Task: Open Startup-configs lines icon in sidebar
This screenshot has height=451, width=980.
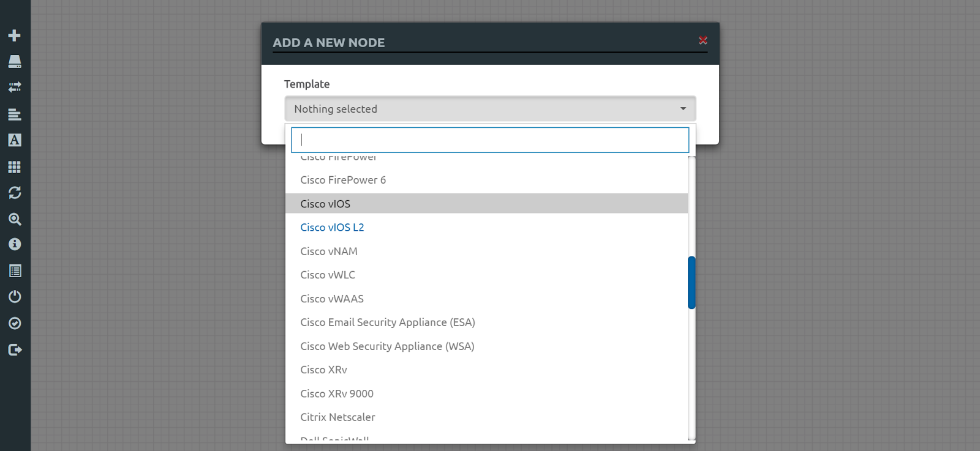Action: pyautogui.click(x=15, y=114)
